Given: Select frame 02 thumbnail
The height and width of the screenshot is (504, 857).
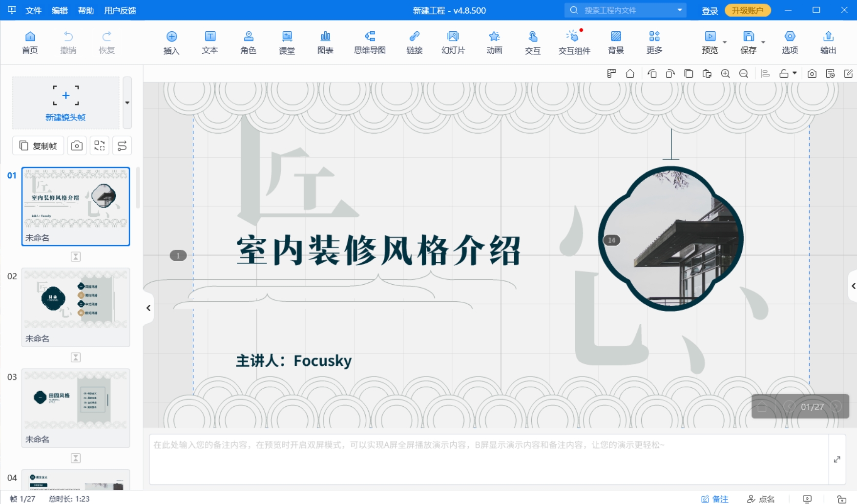Looking at the screenshot, I should pyautogui.click(x=76, y=307).
